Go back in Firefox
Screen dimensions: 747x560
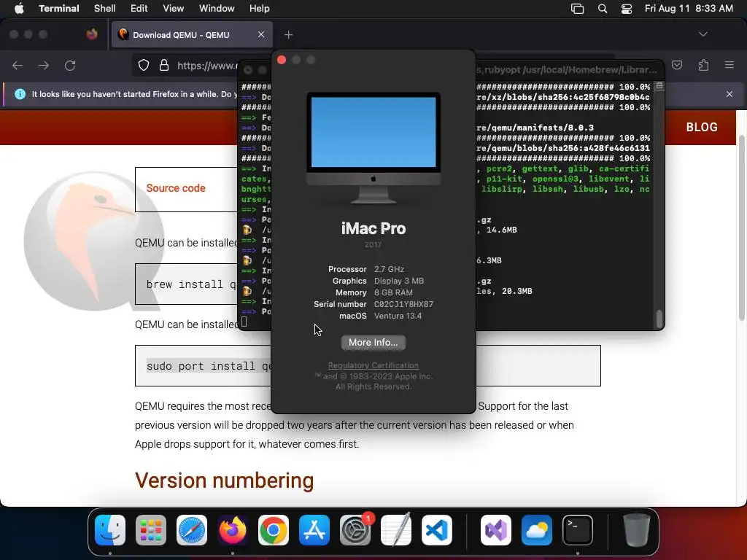[18, 65]
